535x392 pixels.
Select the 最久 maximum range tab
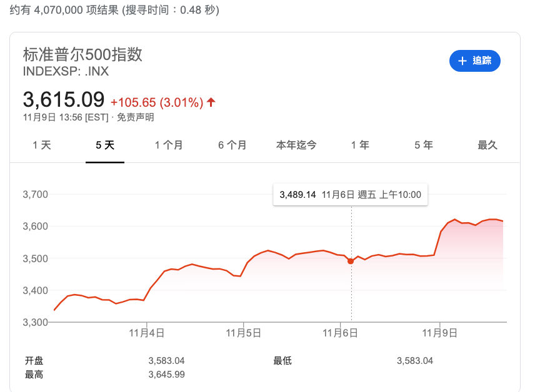[x=487, y=145]
